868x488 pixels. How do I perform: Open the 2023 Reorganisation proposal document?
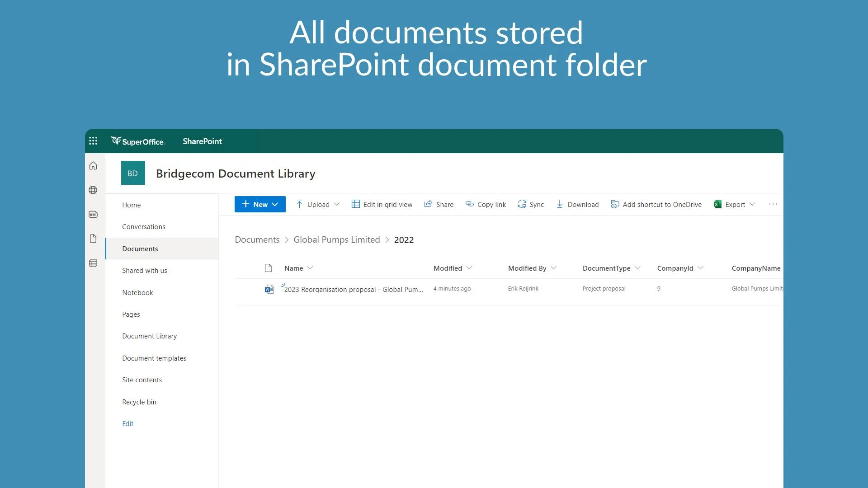click(x=353, y=290)
